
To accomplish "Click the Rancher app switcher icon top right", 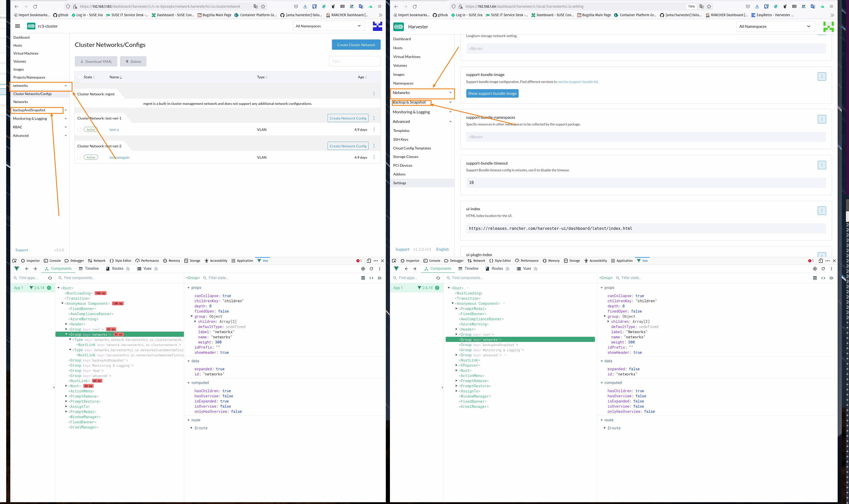I will (x=377, y=26).
